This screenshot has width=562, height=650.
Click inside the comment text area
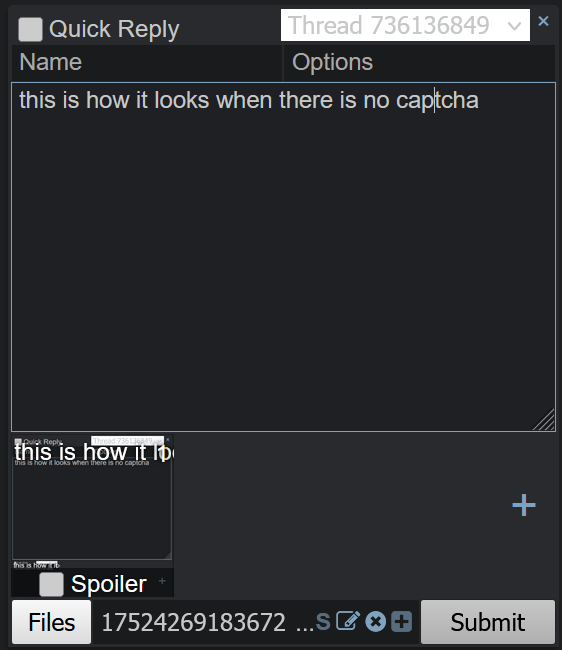(x=283, y=257)
